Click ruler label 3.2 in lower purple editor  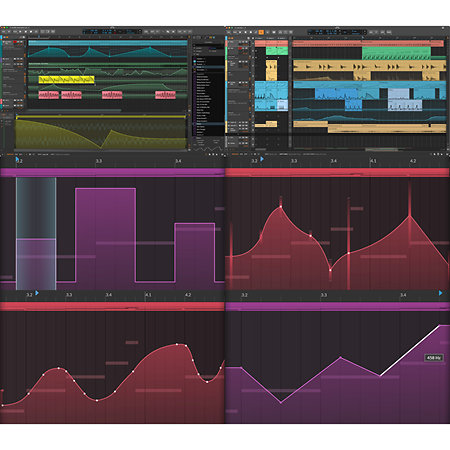(x=244, y=295)
